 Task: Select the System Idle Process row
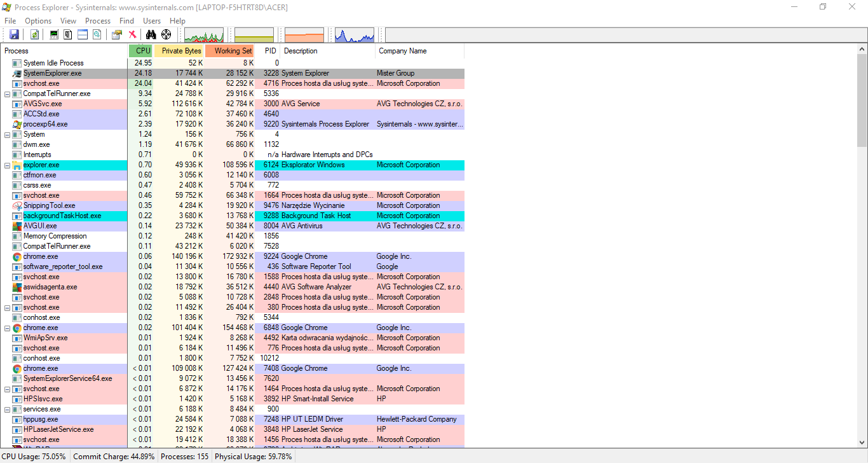233,63
